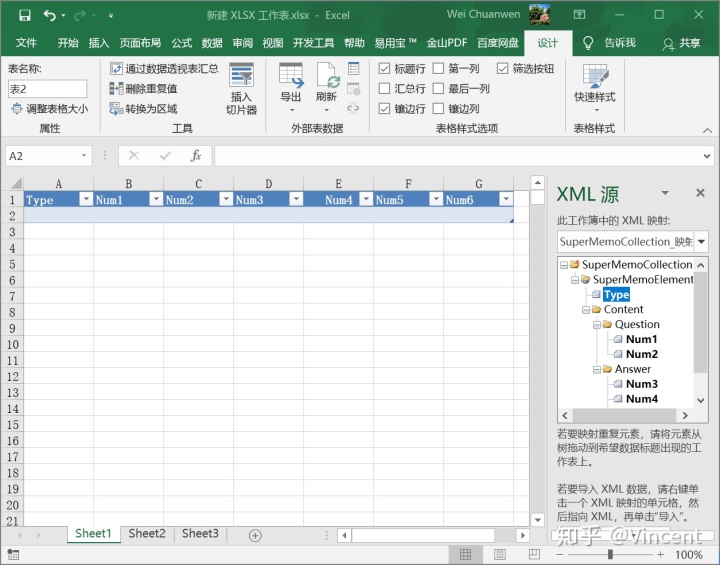This screenshot has width=720, height=565.
Task: Click the Share (共享) button
Action: (681, 43)
